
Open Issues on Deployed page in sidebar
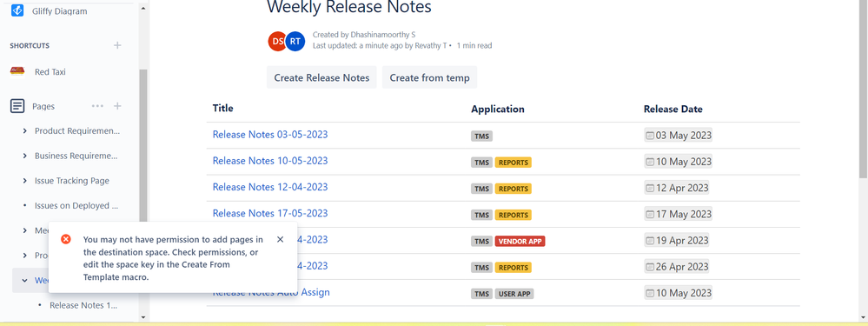pos(76,206)
